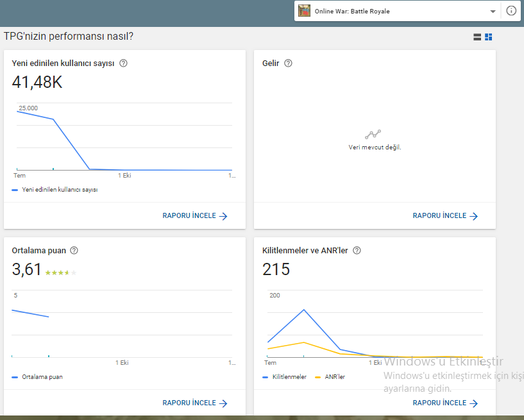Toggle the ANR'ler legend series

pos(330,377)
